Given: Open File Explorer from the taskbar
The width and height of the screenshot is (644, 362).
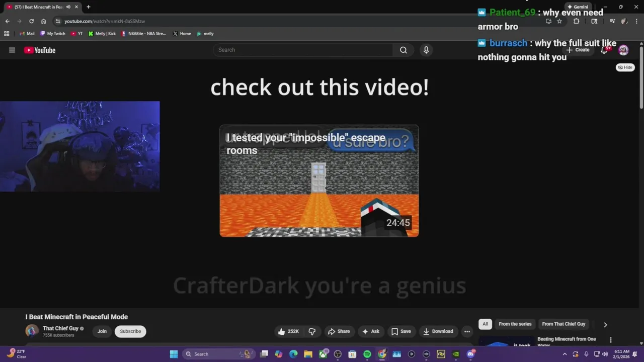Looking at the screenshot, I should pyautogui.click(x=308, y=354).
